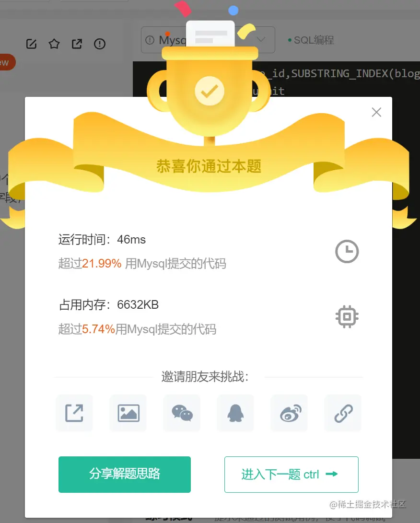Favorite the problem with the star icon

[x=54, y=44]
